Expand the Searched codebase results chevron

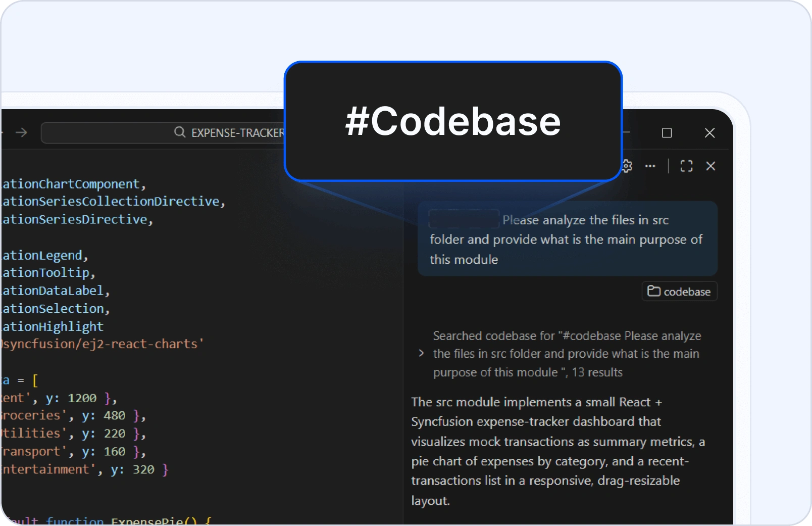pos(421,354)
